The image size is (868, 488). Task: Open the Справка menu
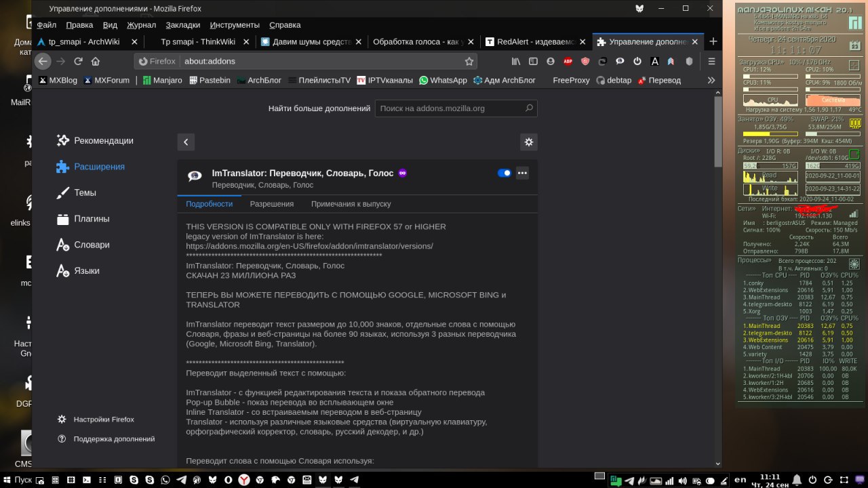(285, 25)
